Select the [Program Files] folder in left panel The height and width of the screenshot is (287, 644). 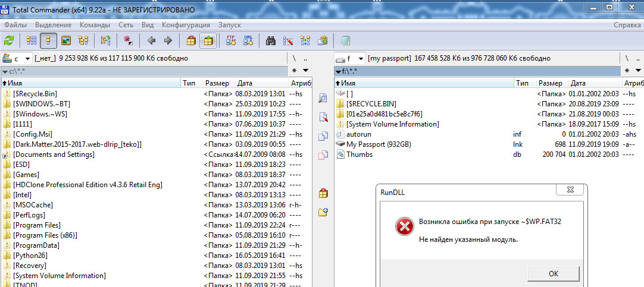pos(37,225)
